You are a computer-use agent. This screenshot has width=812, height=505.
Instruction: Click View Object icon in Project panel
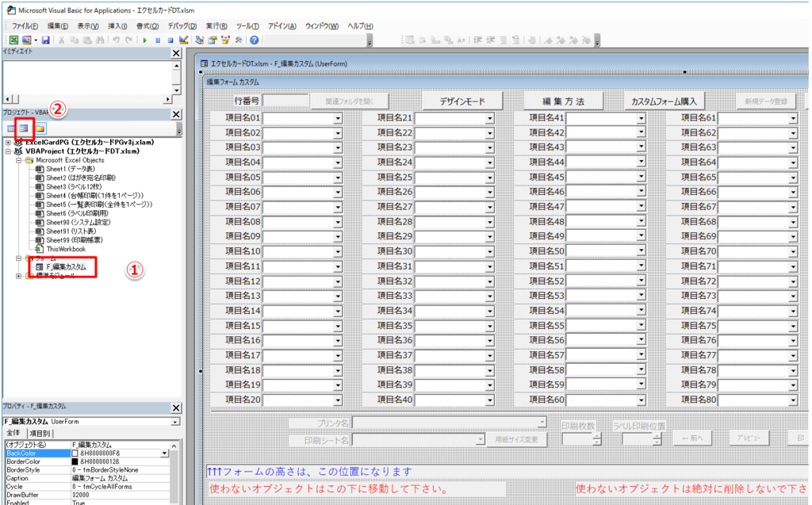(24, 128)
